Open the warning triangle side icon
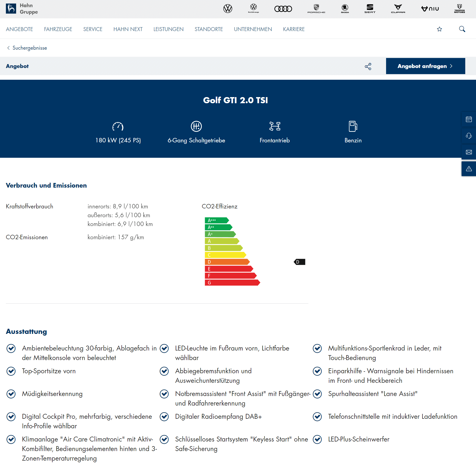This screenshot has width=476, height=464. tap(468, 169)
